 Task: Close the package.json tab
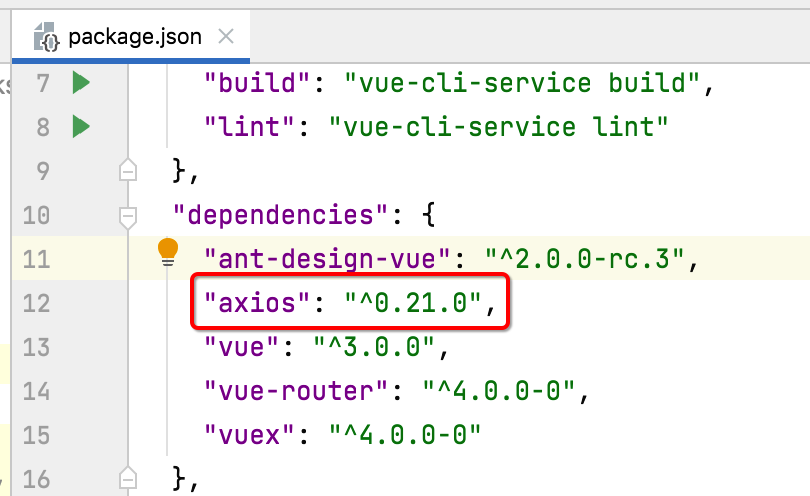(226, 37)
